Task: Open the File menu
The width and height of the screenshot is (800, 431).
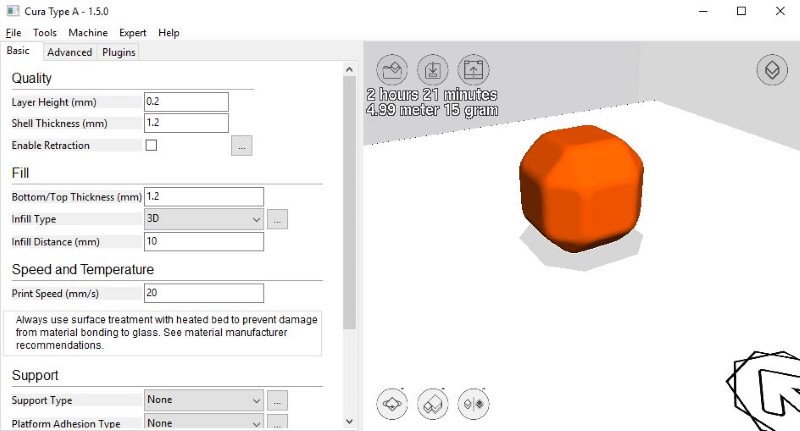Action: click(13, 33)
